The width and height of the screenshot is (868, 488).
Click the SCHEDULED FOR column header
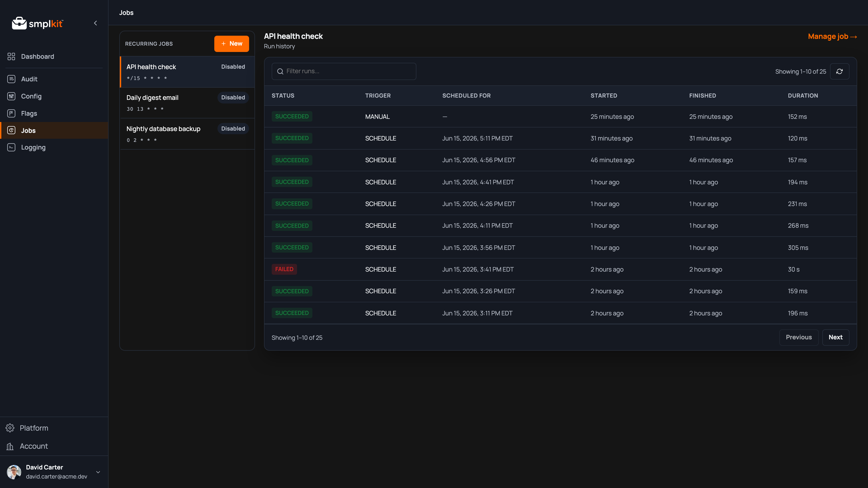tap(466, 96)
